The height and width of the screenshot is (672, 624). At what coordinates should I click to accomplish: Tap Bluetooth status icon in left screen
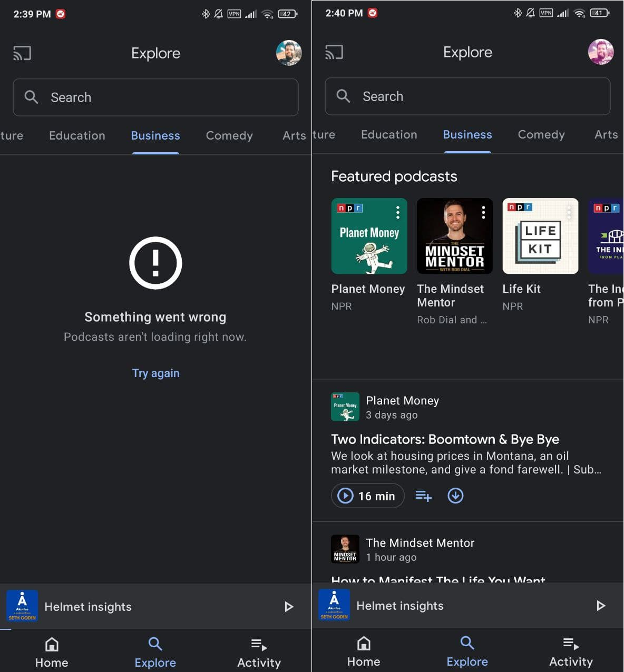[x=206, y=14]
